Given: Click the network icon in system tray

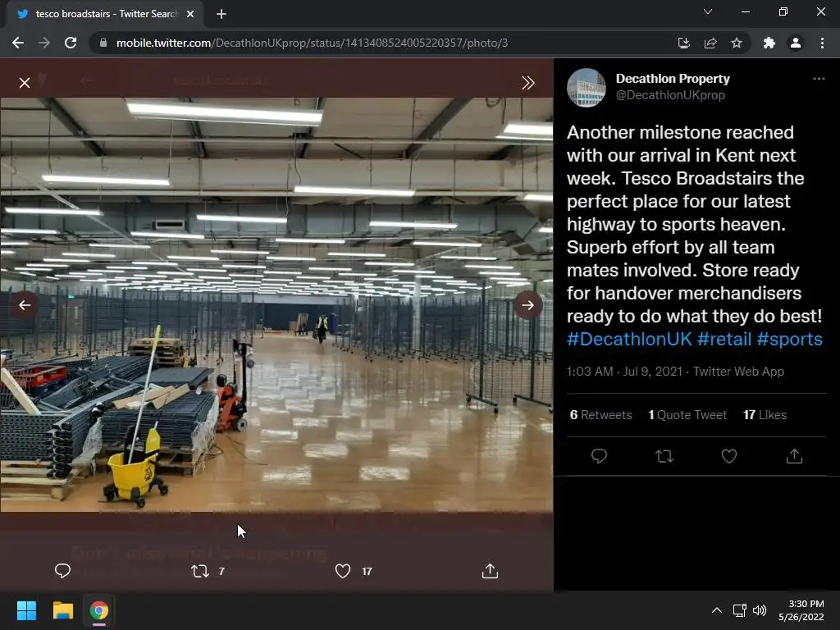Looking at the screenshot, I should (740, 610).
